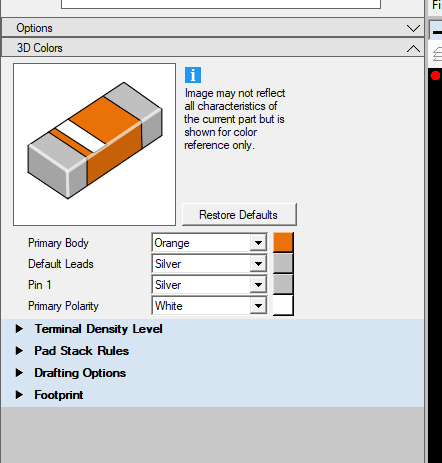The image size is (442, 463).
Task: Click the 3D chip component preview image
Action: click(x=95, y=144)
